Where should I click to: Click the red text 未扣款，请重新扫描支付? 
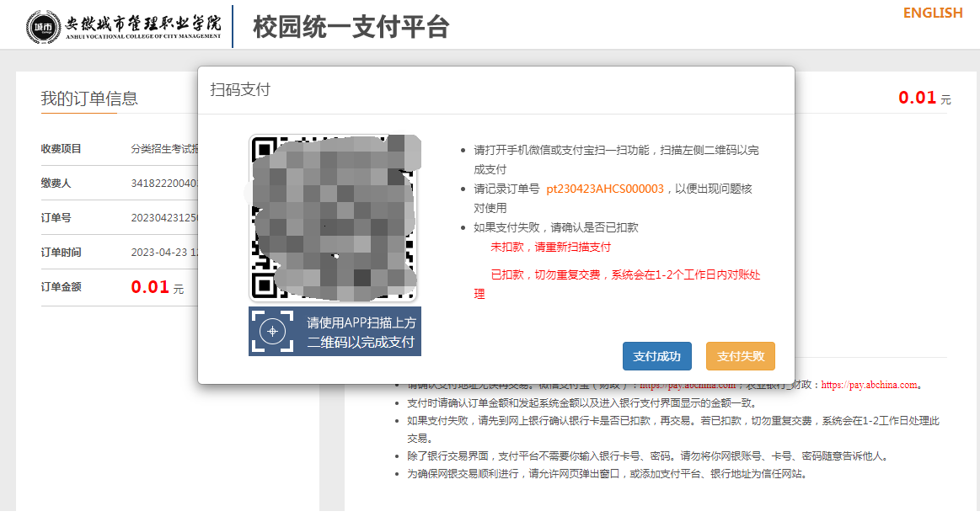[x=550, y=247]
